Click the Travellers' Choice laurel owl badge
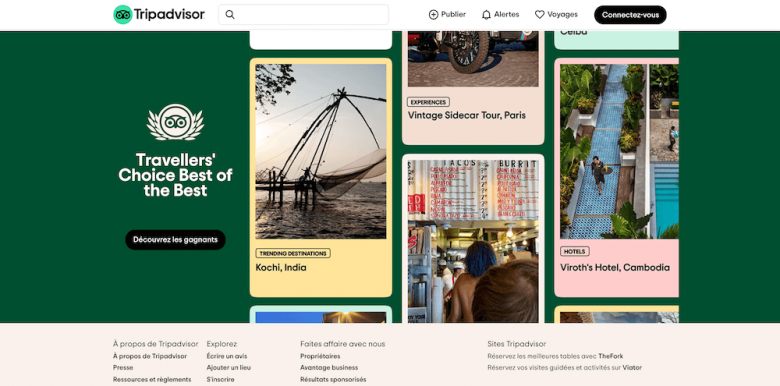 coord(175,122)
